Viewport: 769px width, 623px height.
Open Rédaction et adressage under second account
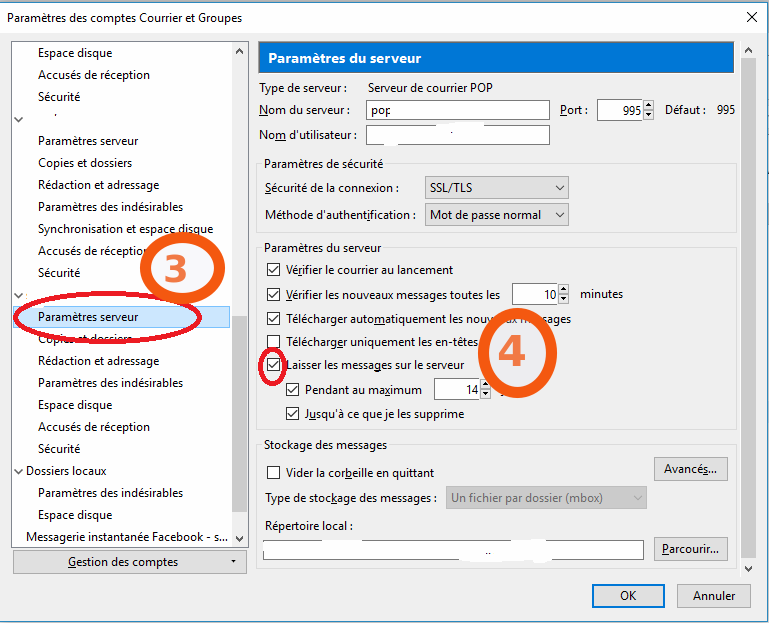(98, 361)
